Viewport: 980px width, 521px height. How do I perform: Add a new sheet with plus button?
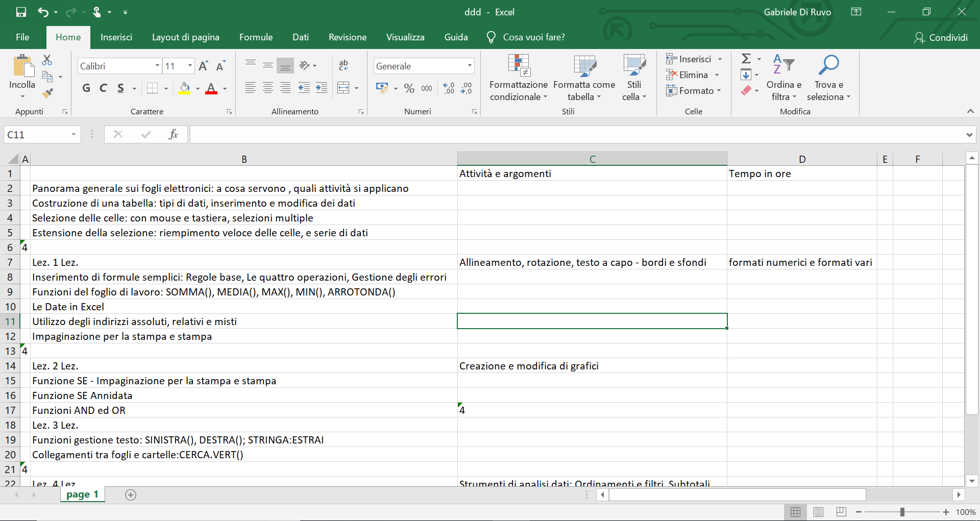click(x=131, y=494)
